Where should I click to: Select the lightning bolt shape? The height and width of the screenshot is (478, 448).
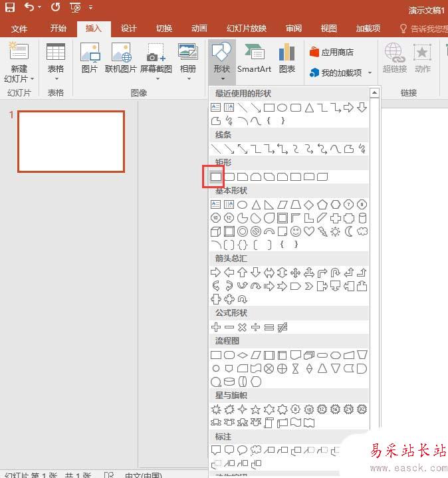[x=322, y=231]
